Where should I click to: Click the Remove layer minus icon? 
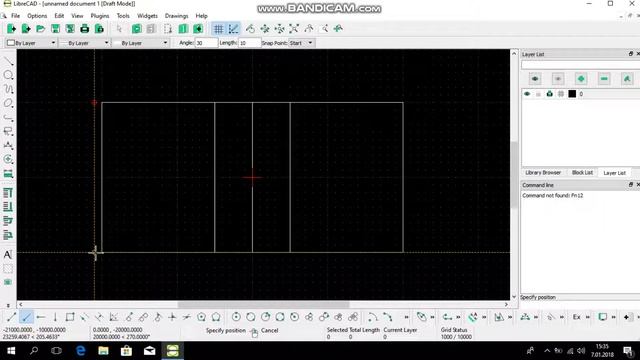tap(604, 78)
